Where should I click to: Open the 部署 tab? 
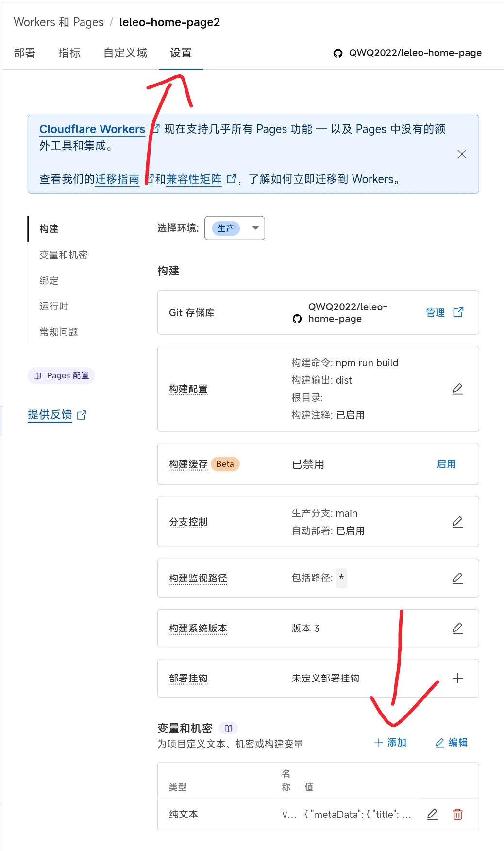point(25,53)
